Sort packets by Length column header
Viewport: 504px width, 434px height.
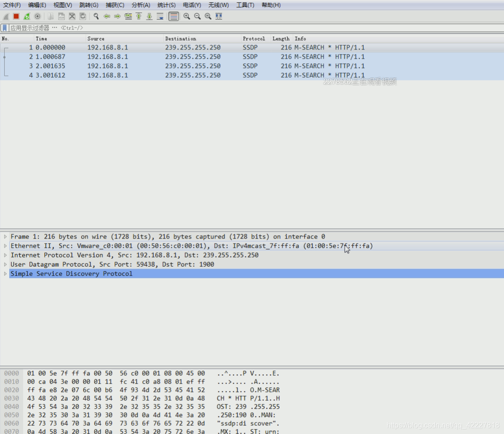tap(282, 38)
